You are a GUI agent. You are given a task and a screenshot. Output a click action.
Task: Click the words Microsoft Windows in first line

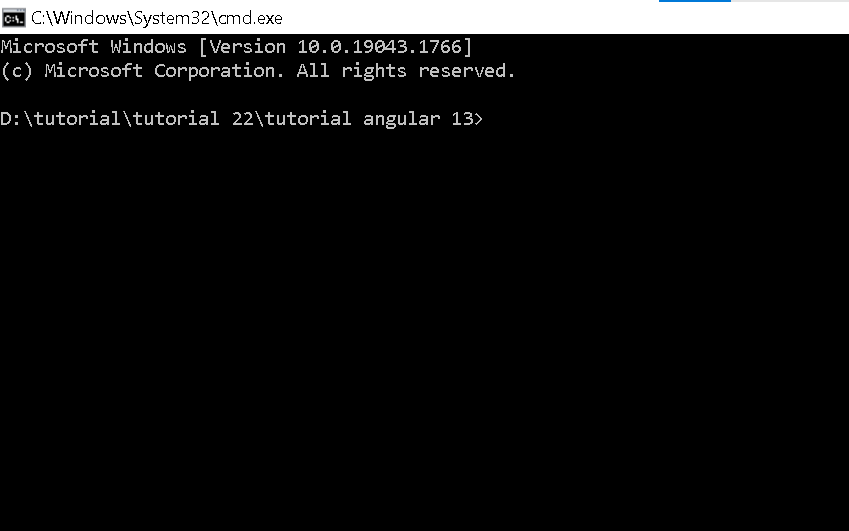93,47
